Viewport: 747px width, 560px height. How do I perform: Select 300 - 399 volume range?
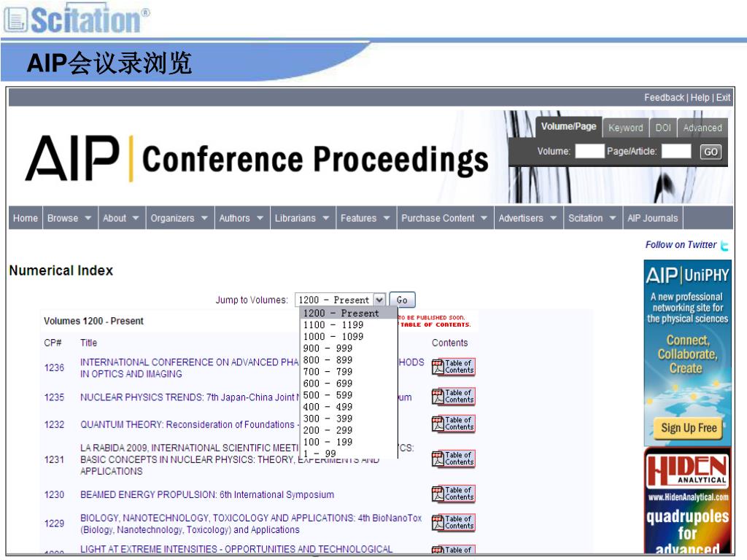349,419
